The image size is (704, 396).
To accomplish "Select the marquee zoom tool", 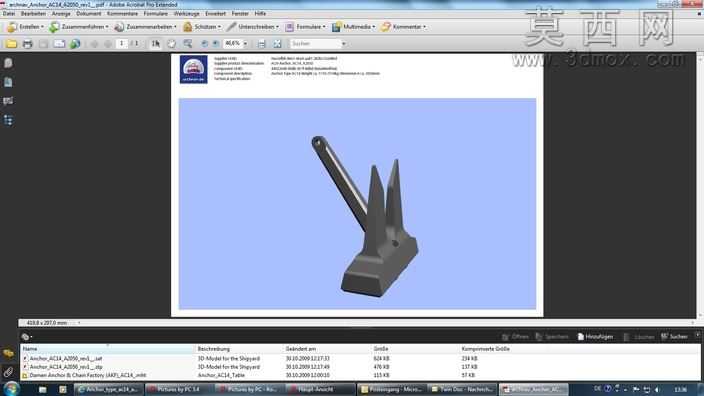I will tap(188, 44).
